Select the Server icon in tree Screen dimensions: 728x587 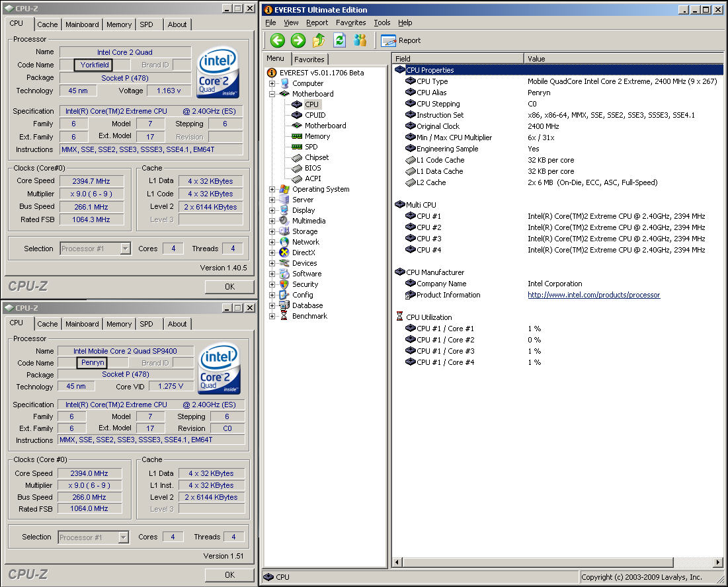click(x=284, y=200)
